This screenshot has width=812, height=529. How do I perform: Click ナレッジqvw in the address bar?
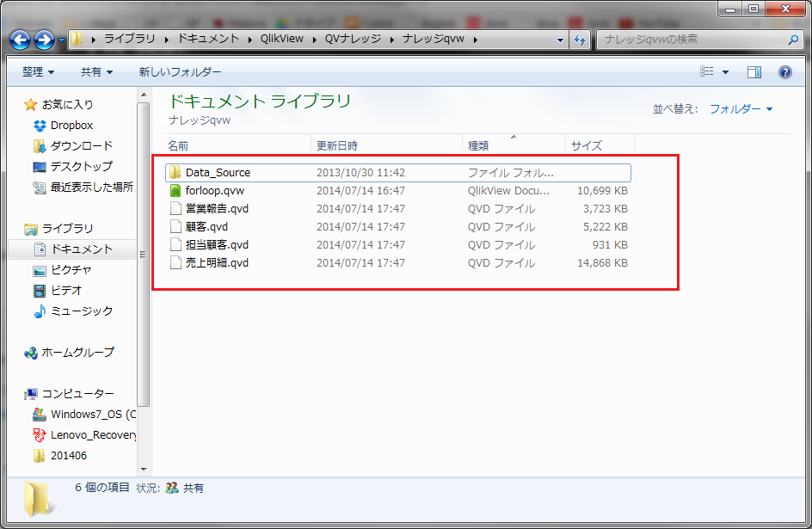(434, 39)
